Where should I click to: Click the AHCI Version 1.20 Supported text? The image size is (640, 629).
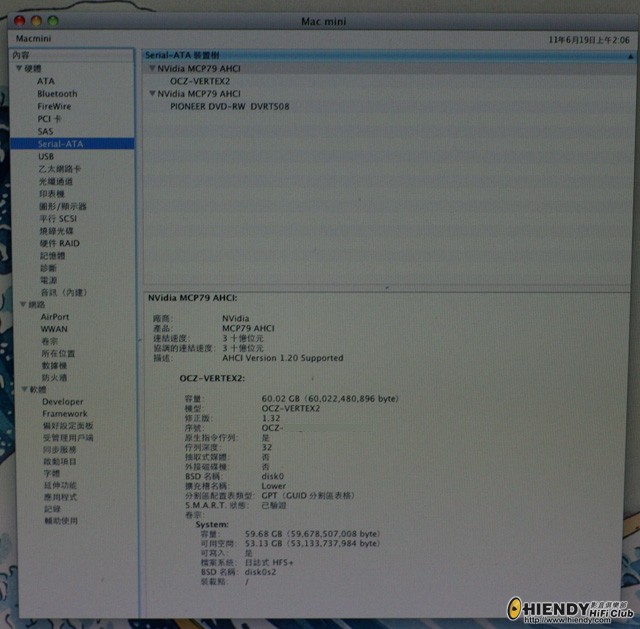[282, 358]
